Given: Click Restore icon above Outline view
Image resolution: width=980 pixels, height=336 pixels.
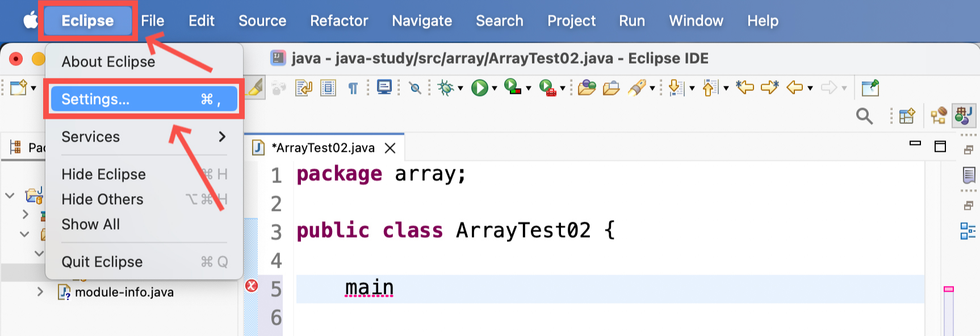Looking at the screenshot, I should coord(969,205).
